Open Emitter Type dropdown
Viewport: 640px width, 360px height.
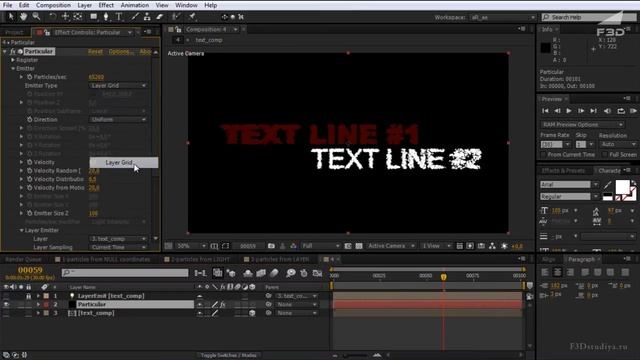118,86
